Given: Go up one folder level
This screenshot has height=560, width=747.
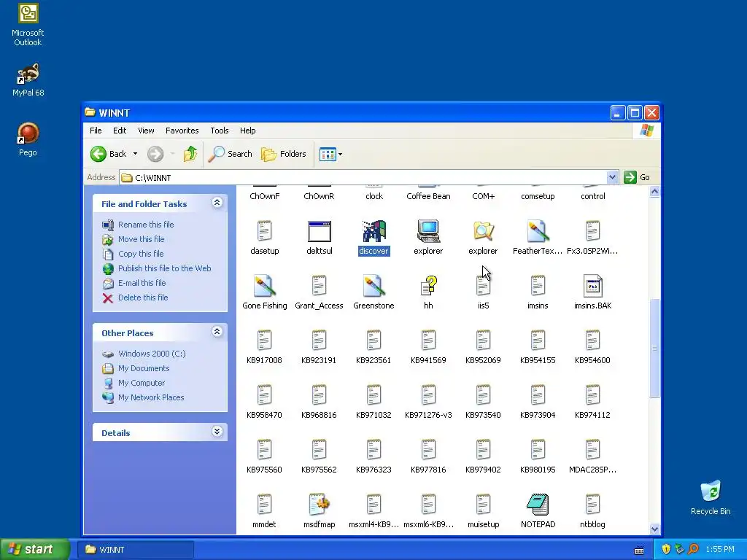Looking at the screenshot, I should [x=190, y=154].
